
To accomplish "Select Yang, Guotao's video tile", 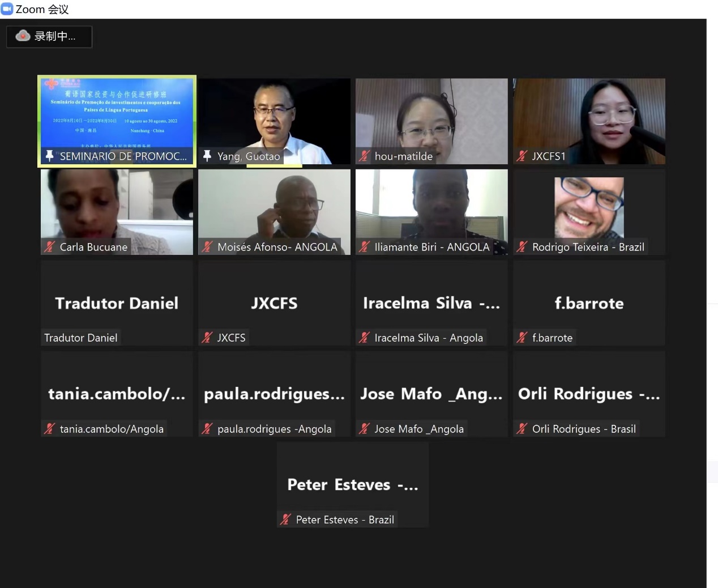I will point(274,121).
